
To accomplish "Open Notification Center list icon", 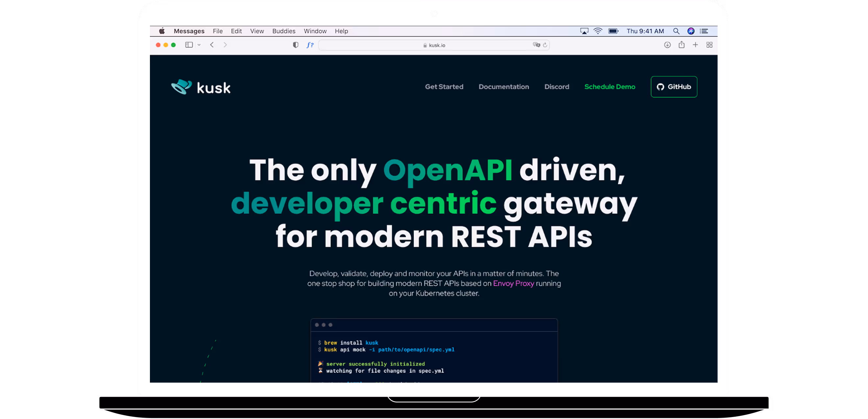I will point(704,31).
